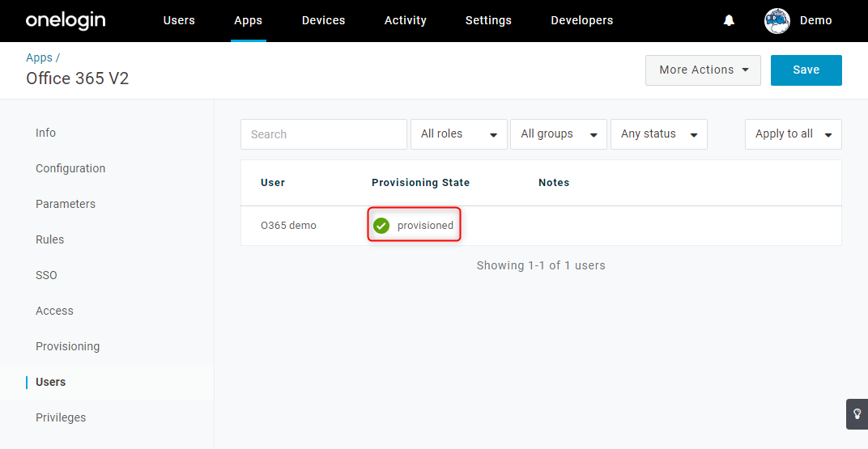The width and height of the screenshot is (868, 449).
Task: Go to the Apps breadcrumb link
Action: pyautogui.click(x=40, y=57)
